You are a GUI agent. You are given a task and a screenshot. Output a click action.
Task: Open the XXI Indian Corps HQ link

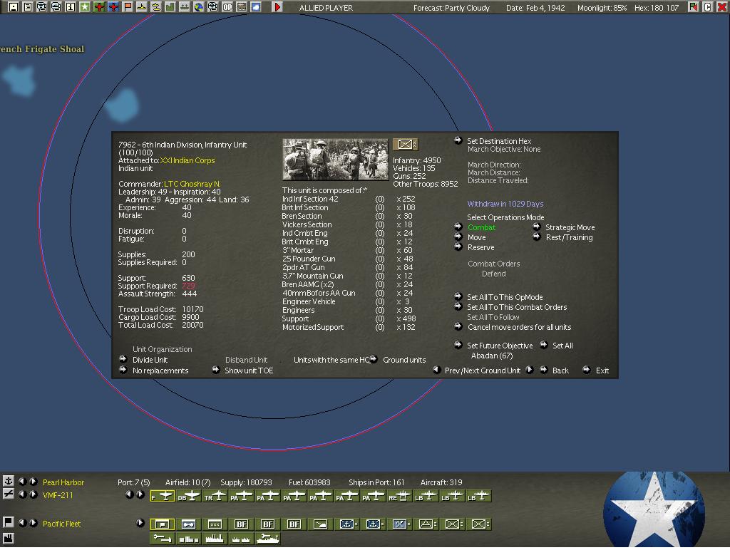(x=187, y=160)
